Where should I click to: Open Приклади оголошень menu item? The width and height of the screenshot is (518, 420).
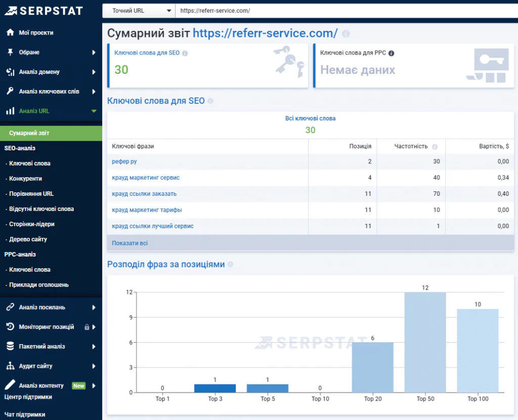tap(39, 285)
